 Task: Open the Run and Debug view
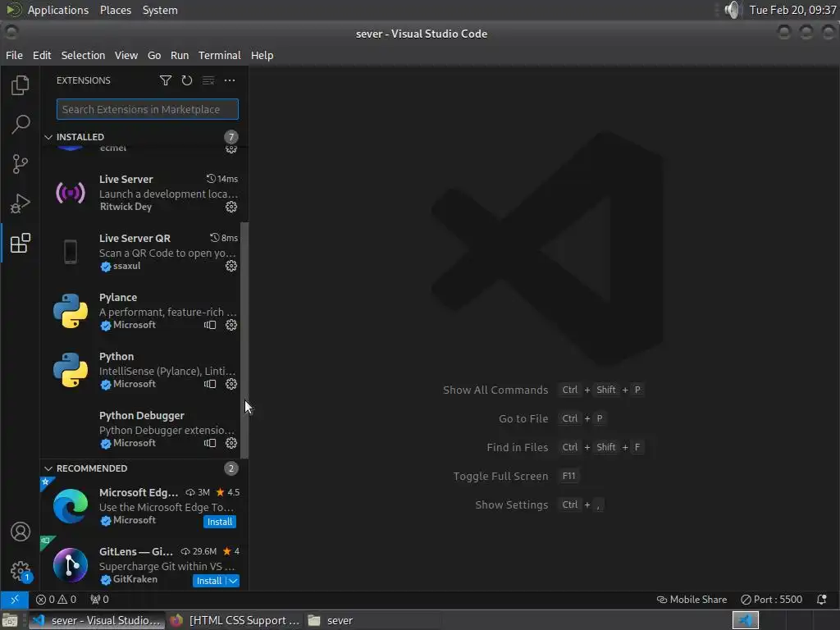[21, 203]
